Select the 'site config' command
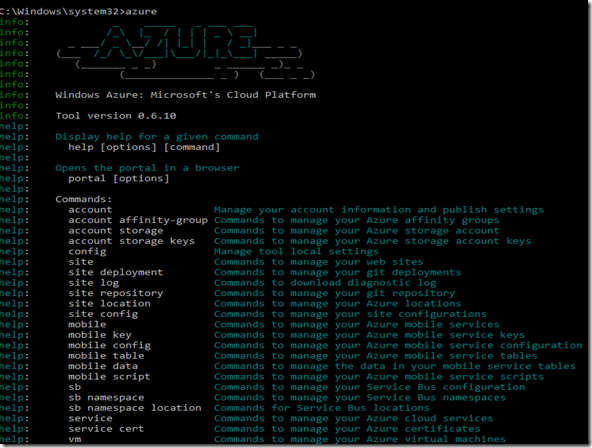 click(x=103, y=314)
